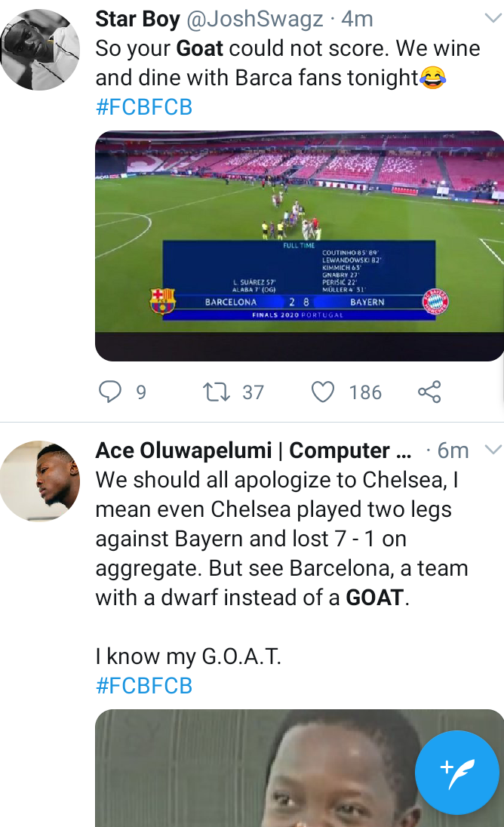This screenshot has height=827, width=504.
Task: Share Star Boy's tweet via share icon
Action: [x=429, y=392]
